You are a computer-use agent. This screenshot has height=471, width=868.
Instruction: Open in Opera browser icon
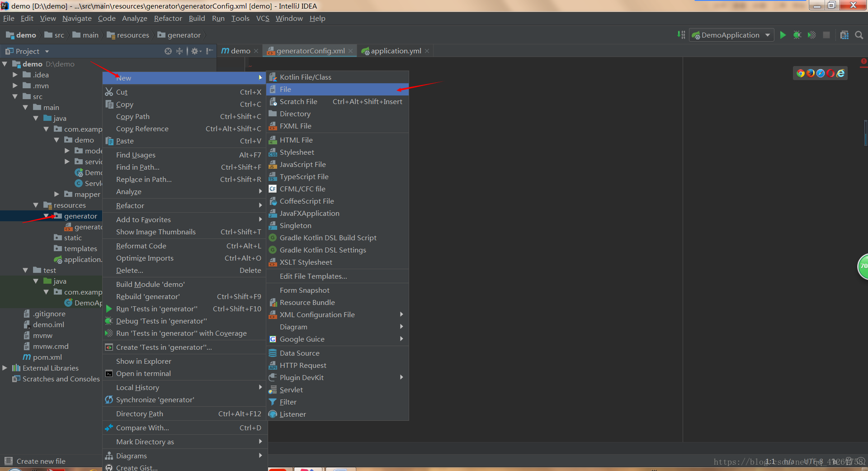click(x=830, y=73)
